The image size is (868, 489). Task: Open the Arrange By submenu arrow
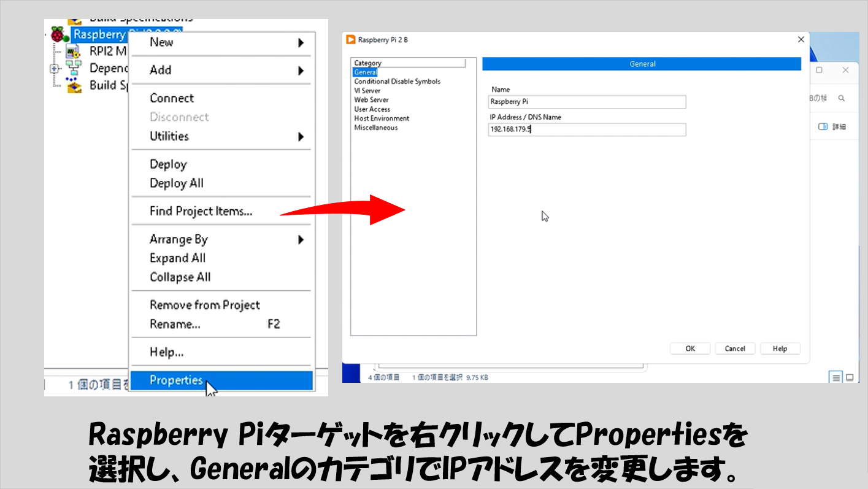301,240
